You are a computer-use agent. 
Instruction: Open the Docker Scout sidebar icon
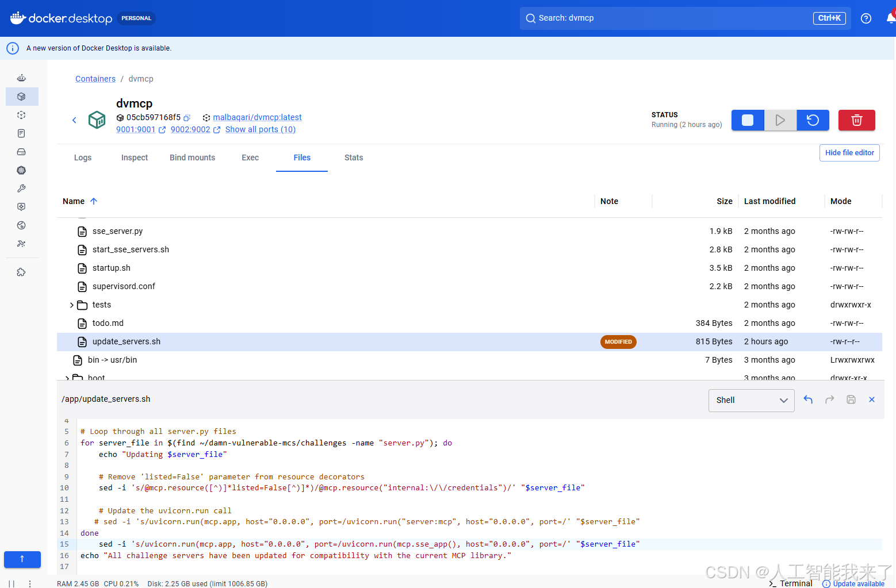pos(21,207)
